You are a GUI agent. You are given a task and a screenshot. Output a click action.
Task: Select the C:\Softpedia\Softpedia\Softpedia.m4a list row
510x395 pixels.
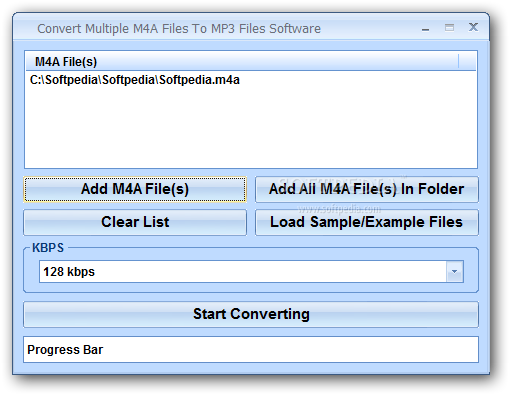251,80
